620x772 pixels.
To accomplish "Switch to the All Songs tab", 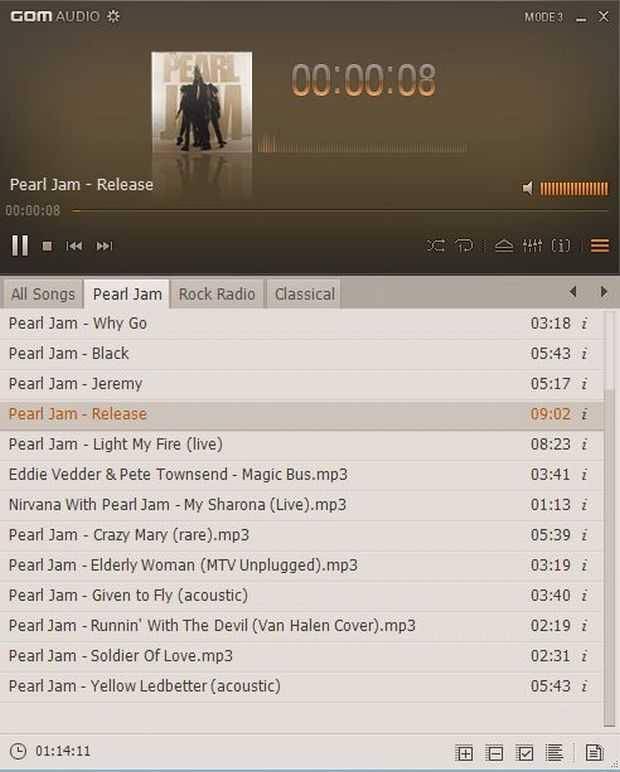I will pyautogui.click(x=43, y=294).
